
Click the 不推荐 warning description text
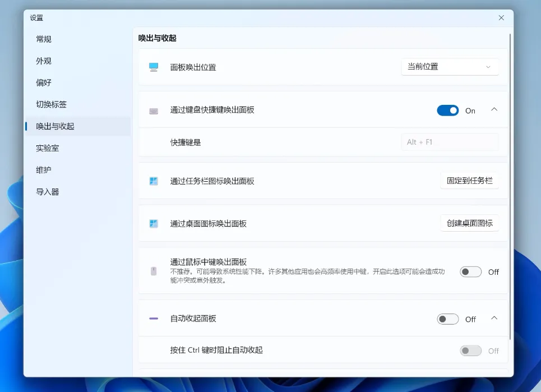[307, 276]
